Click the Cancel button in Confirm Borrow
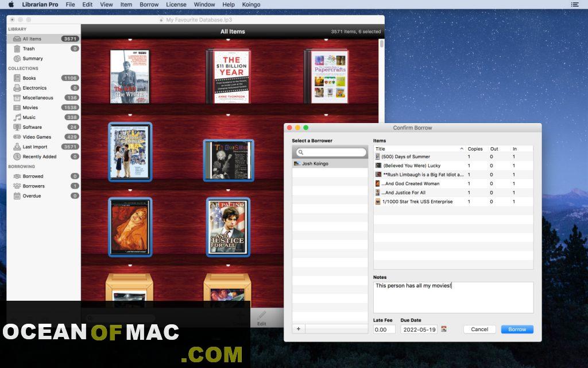 (x=479, y=329)
